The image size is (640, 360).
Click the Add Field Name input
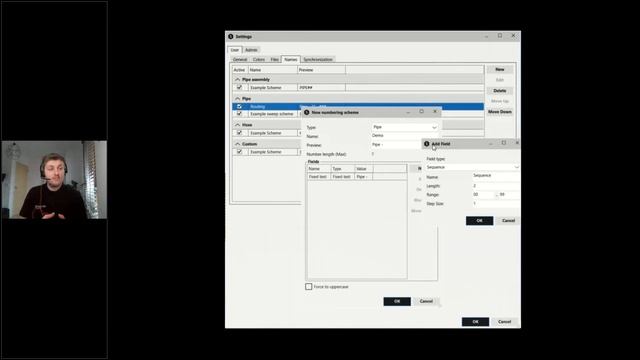coord(496,176)
